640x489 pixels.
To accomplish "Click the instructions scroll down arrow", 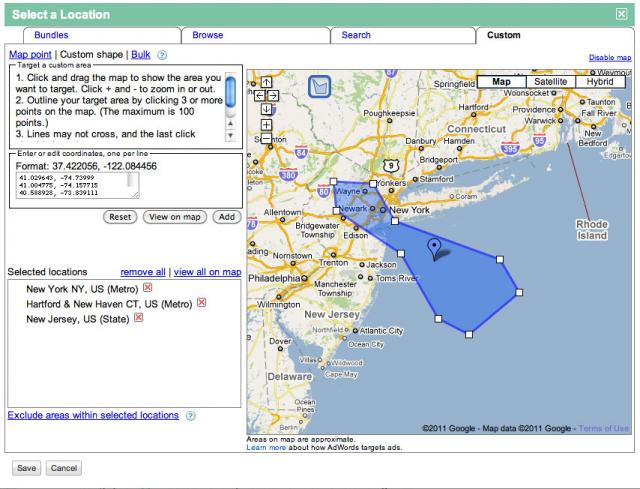I will point(231,135).
